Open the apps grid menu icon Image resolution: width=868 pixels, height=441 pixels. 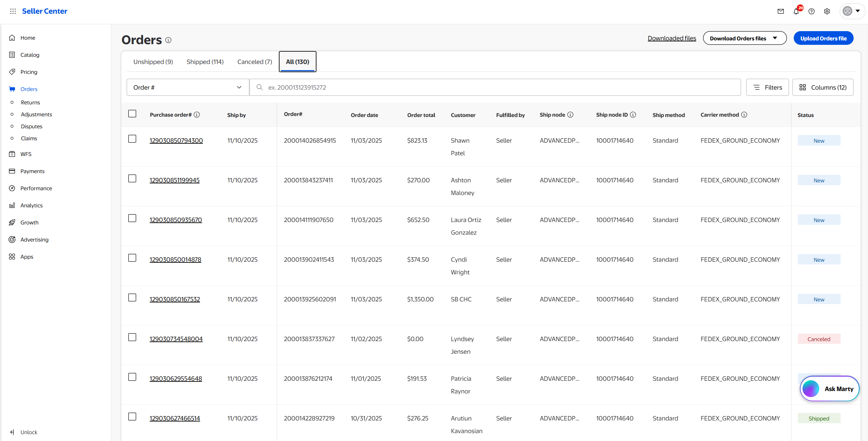pyautogui.click(x=13, y=11)
